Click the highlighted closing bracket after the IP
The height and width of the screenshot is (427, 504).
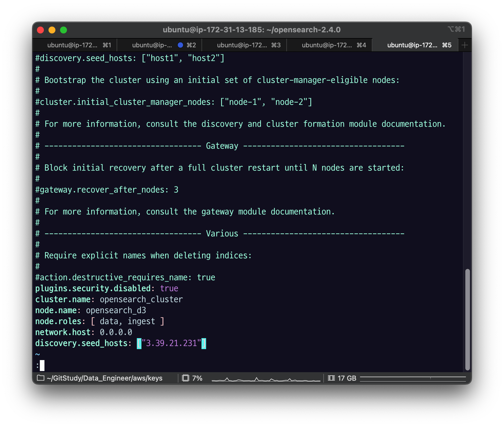(x=204, y=343)
